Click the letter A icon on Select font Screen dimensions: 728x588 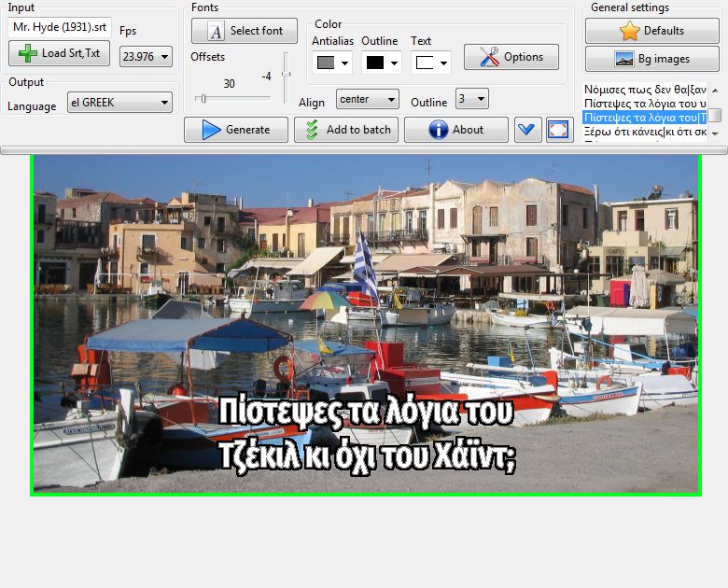216,31
